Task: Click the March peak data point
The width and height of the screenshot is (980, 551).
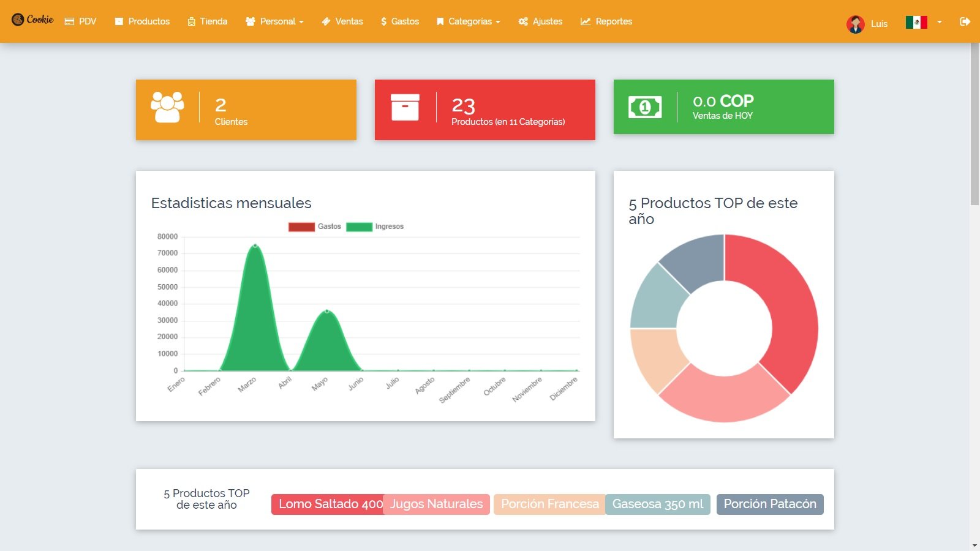Action: point(255,246)
